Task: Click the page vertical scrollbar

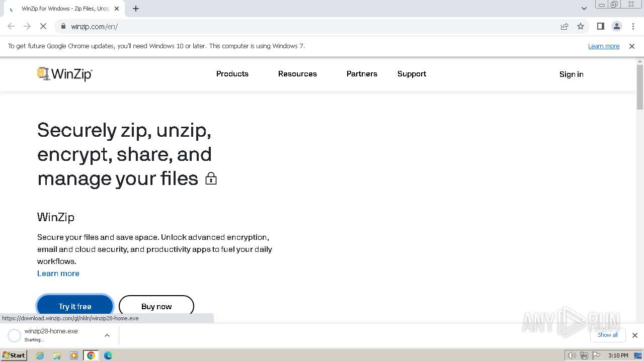Action: tap(640, 86)
